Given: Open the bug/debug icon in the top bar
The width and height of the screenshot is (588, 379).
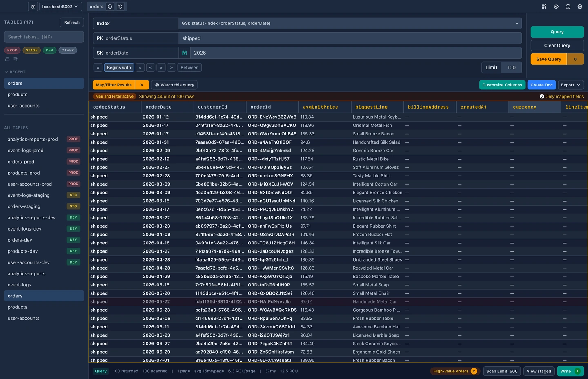Looking at the screenshot, I should 33,7.
